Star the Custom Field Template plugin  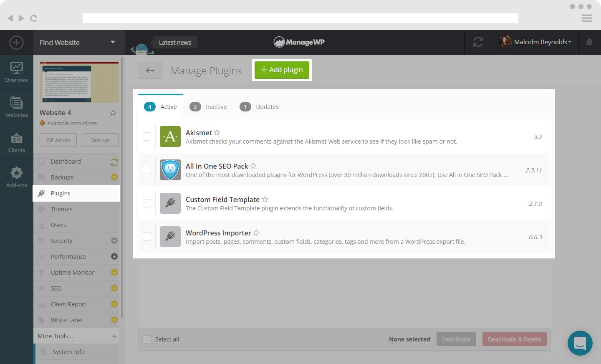pos(265,199)
